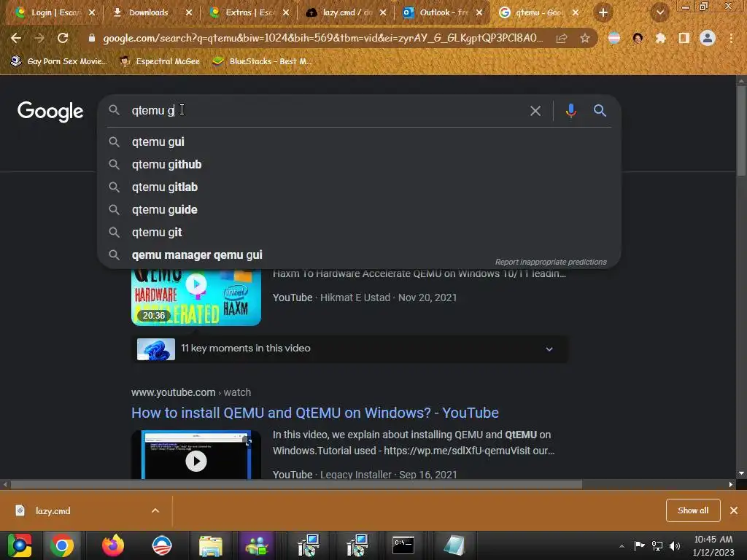Click the page's vertical scrollbar thumb
The width and height of the screenshot is (747, 560).
(741, 131)
